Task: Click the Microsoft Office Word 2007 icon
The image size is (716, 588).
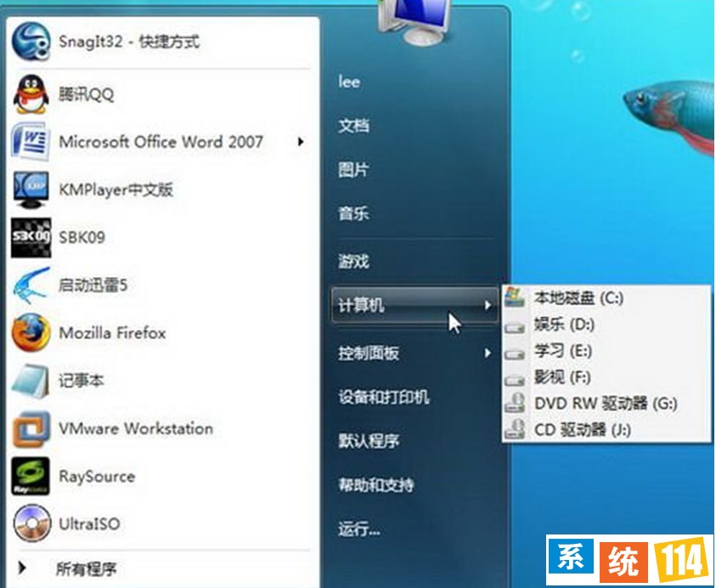Action: click(x=31, y=142)
